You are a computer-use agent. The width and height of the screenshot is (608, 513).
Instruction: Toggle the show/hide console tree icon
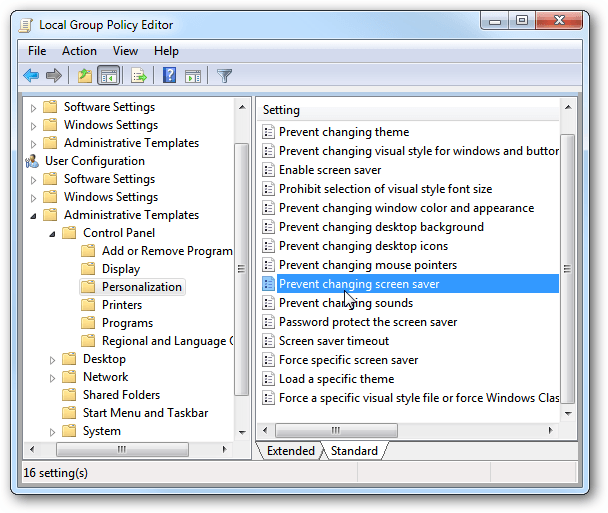(x=109, y=75)
